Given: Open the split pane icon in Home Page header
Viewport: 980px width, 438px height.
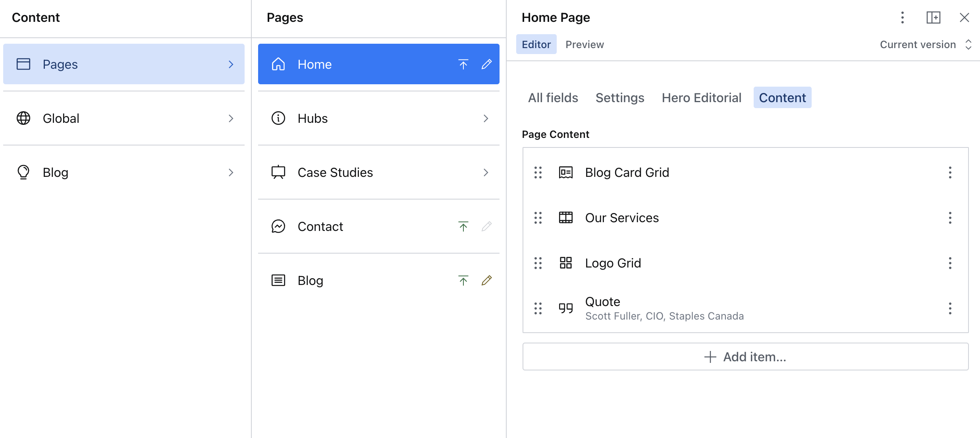Looking at the screenshot, I should click(x=933, y=17).
